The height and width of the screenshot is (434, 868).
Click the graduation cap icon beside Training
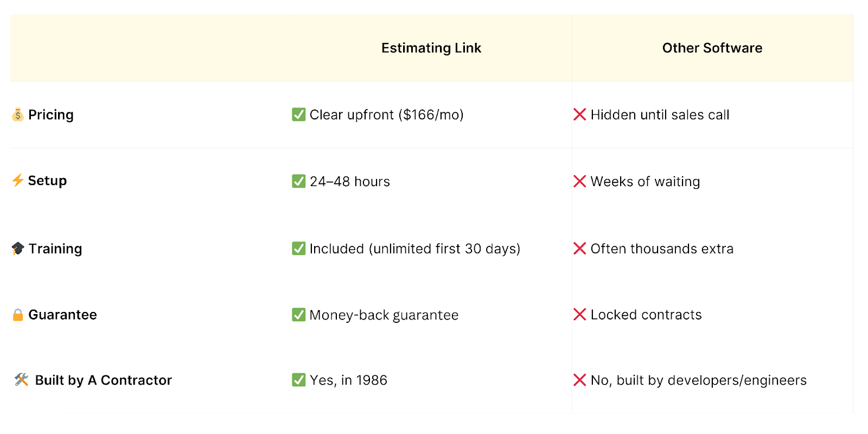pyautogui.click(x=18, y=248)
